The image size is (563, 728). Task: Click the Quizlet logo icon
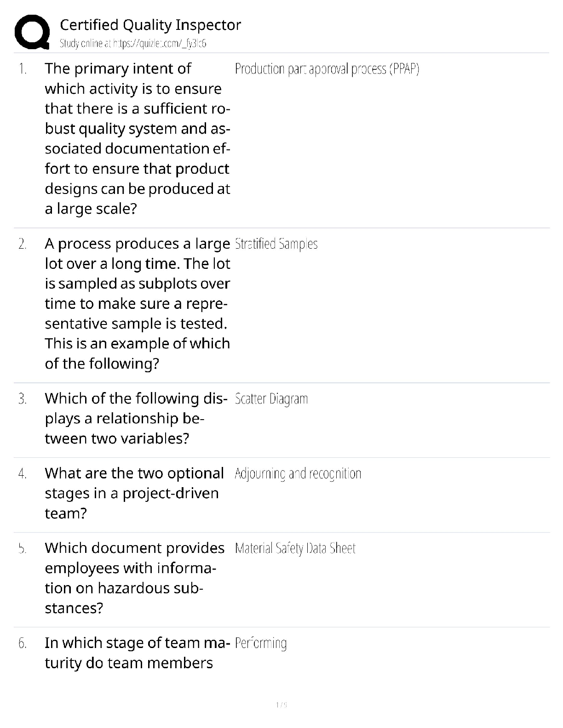32,32
